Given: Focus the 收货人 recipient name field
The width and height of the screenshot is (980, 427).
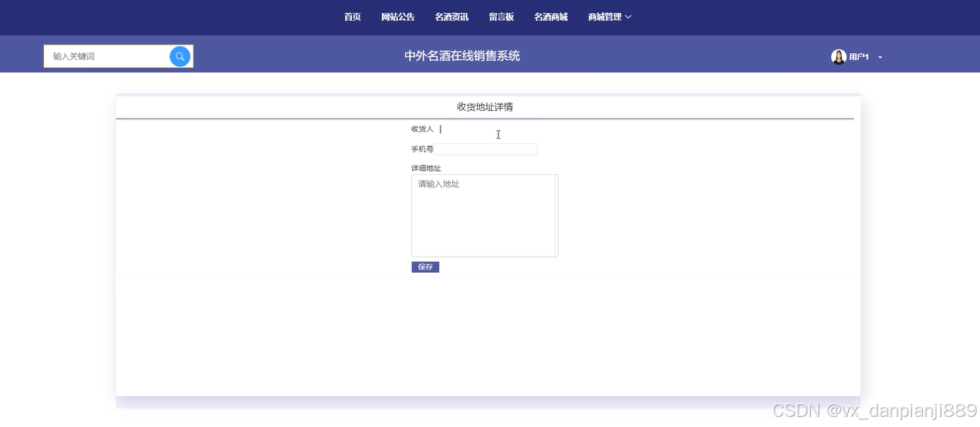Looking at the screenshot, I should (x=486, y=129).
